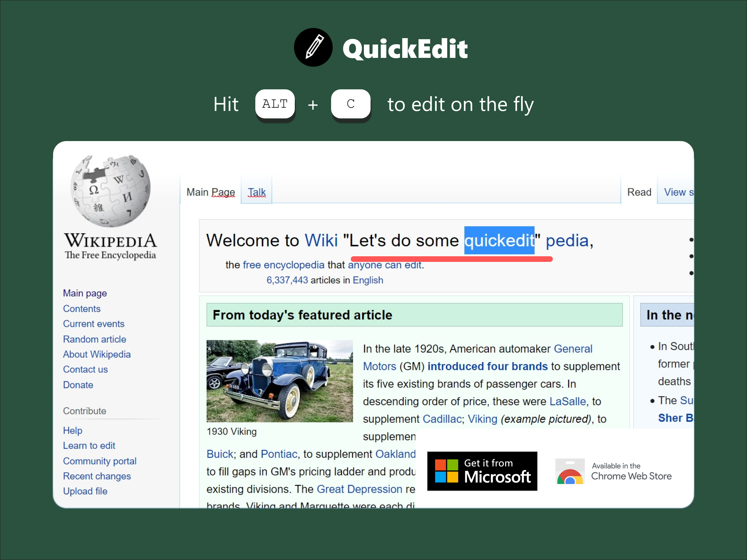Viewport: 747px width, 560px height.
Task: Click the Chrome Web Store icon
Action: click(x=570, y=471)
